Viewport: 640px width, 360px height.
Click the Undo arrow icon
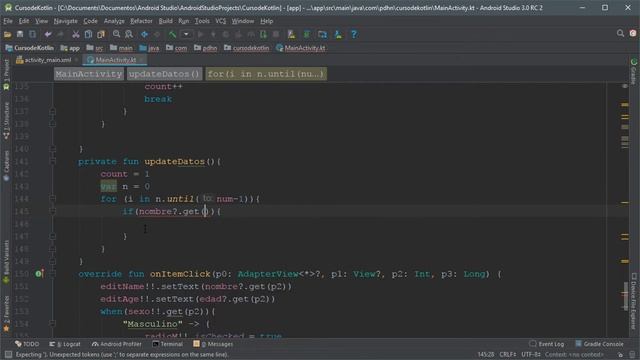[48, 34]
